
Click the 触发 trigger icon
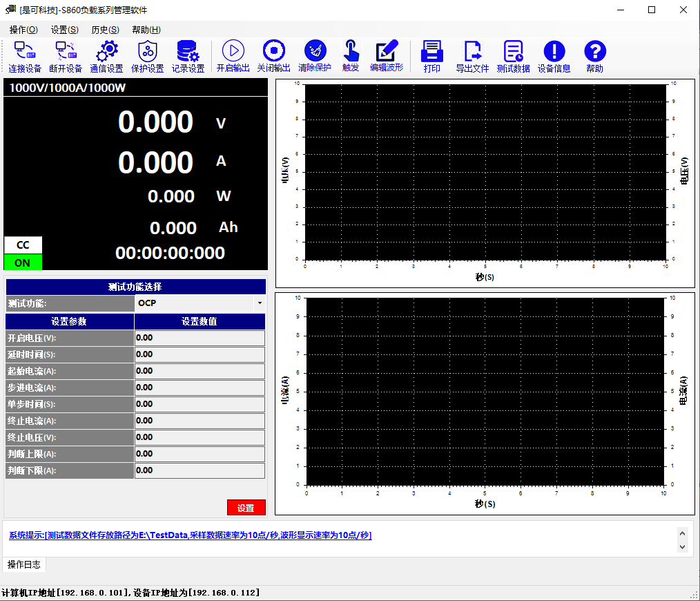point(351,56)
